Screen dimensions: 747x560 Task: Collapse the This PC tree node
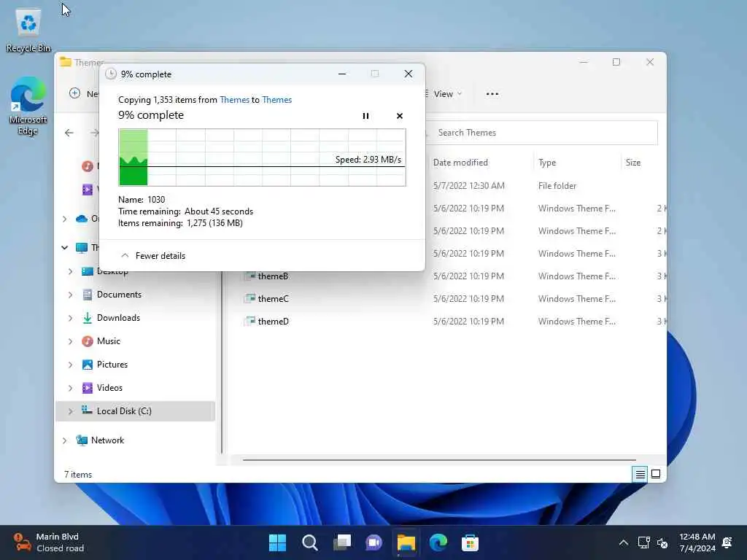(x=65, y=248)
